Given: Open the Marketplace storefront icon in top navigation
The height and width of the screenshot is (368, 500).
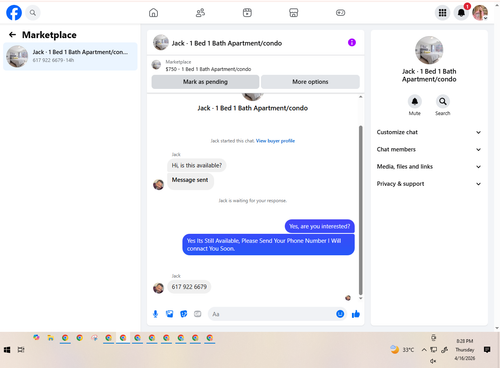Looking at the screenshot, I should (294, 13).
